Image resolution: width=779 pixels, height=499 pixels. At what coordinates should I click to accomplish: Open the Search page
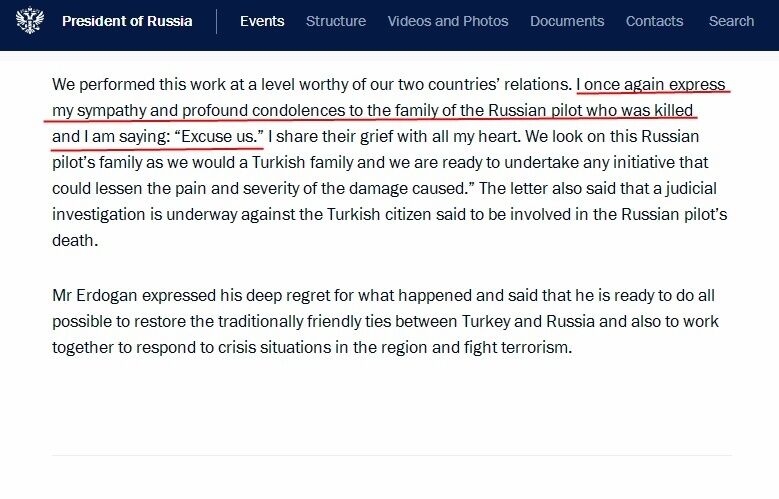731,21
